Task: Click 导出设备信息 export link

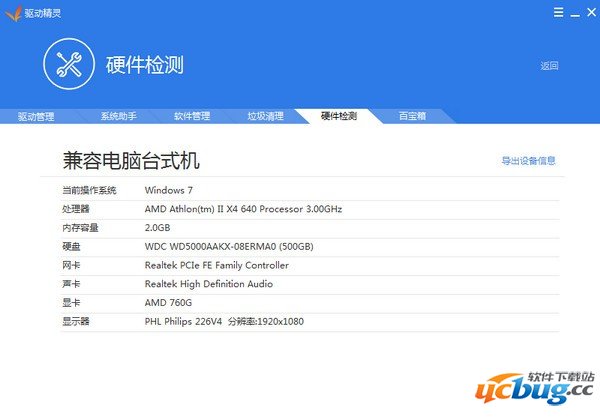Action: click(x=528, y=161)
